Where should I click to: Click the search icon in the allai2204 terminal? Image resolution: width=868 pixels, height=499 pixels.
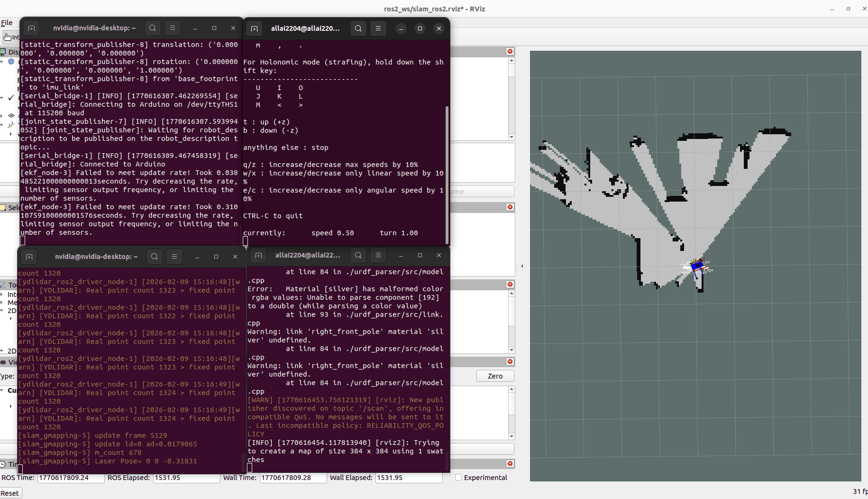click(x=358, y=28)
